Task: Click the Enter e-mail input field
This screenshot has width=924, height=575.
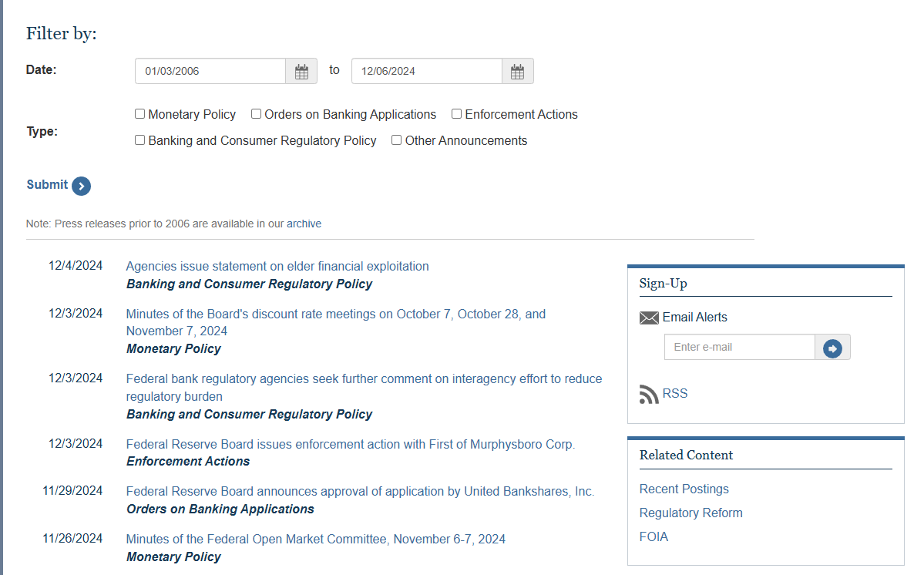Action: click(x=740, y=348)
